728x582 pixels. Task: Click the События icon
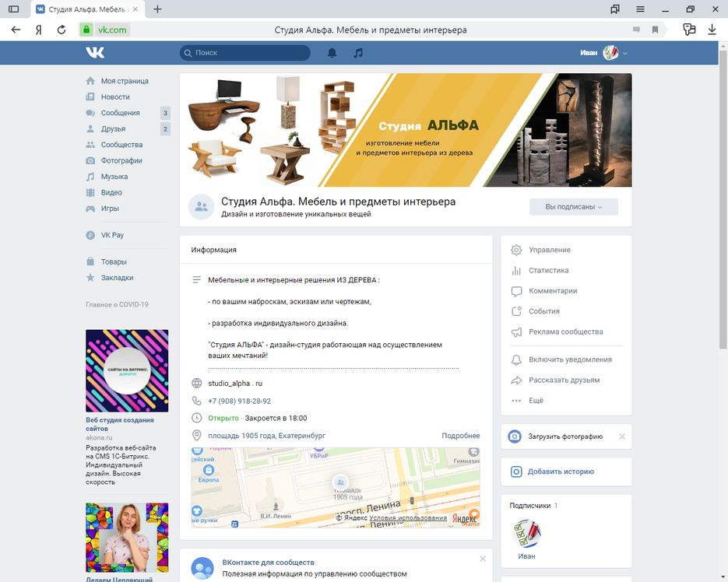pos(516,311)
